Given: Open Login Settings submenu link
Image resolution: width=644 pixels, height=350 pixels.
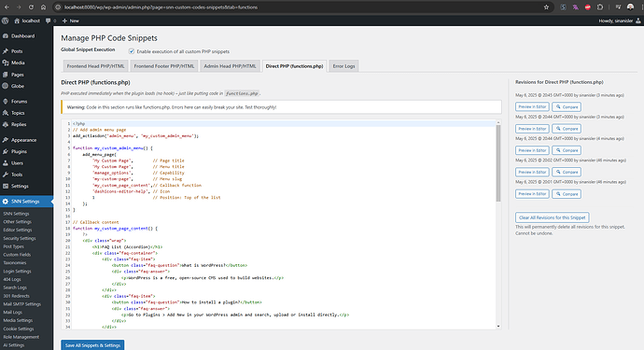Looking at the screenshot, I should click(x=17, y=271).
